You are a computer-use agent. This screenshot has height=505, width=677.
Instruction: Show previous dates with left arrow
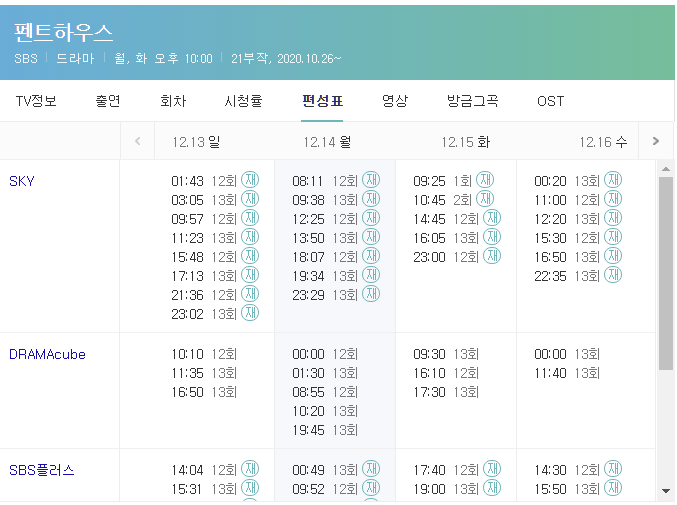coord(137,141)
